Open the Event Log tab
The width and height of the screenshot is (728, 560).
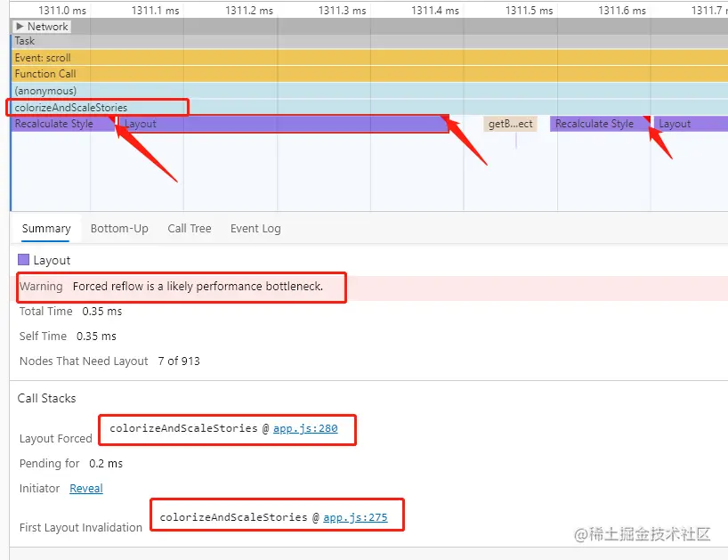point(255,229)
